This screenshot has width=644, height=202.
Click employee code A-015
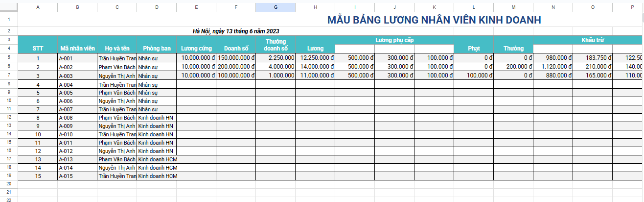tap(77, 176)
